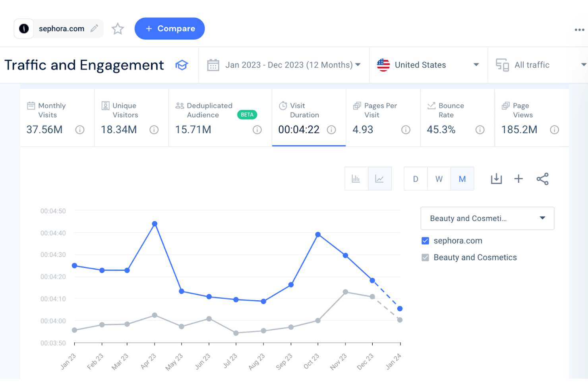Image resolution: width=588 pixels, height=392 pixels.
Task: Select monthly granularity M
Action: [462, 179]
